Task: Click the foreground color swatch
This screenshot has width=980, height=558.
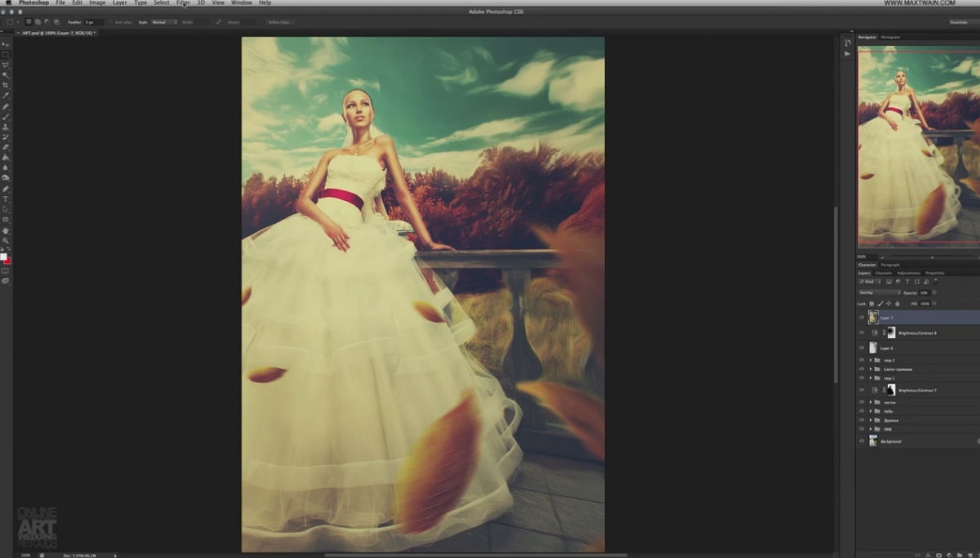Action: point(3,257)
